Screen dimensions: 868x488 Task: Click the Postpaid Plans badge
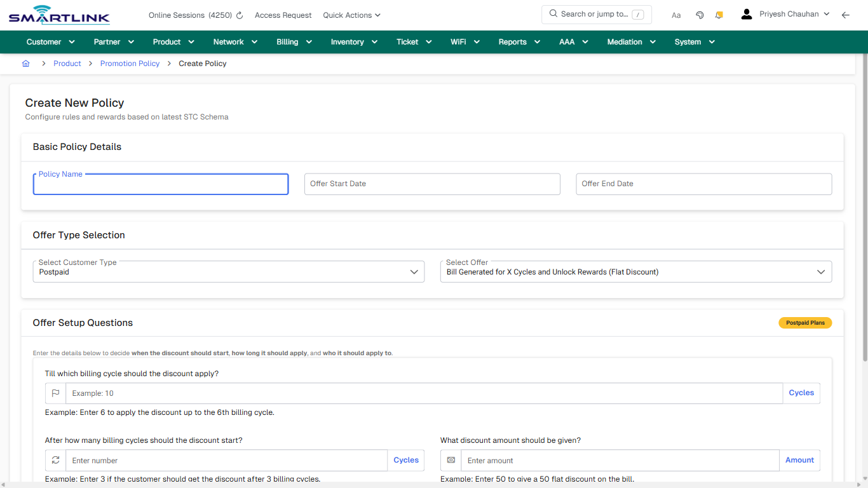(x=805, y=323)
